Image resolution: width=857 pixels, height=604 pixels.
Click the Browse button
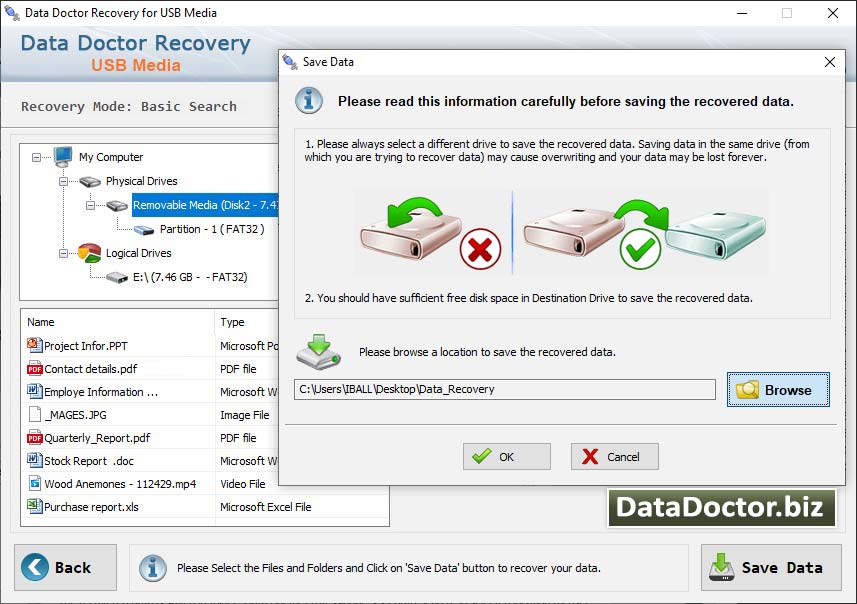point(778,390)
